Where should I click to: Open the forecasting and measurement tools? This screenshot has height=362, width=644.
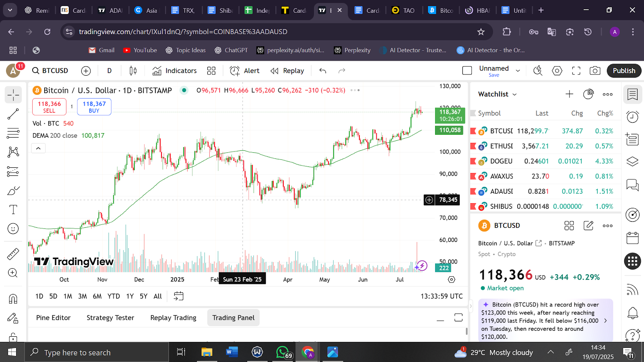click(x=13, y=172)
